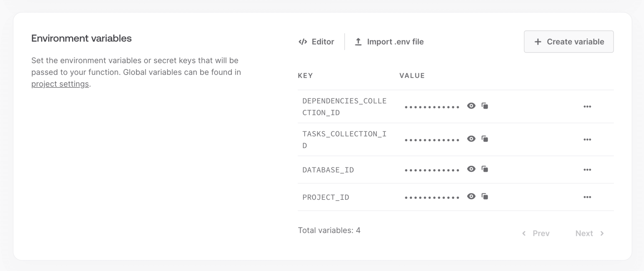The height and width of the screenshot is (271, 644).
Task: Select the PROJECT_ID key text
Action: pyautogui.click(x=326, y=197)
